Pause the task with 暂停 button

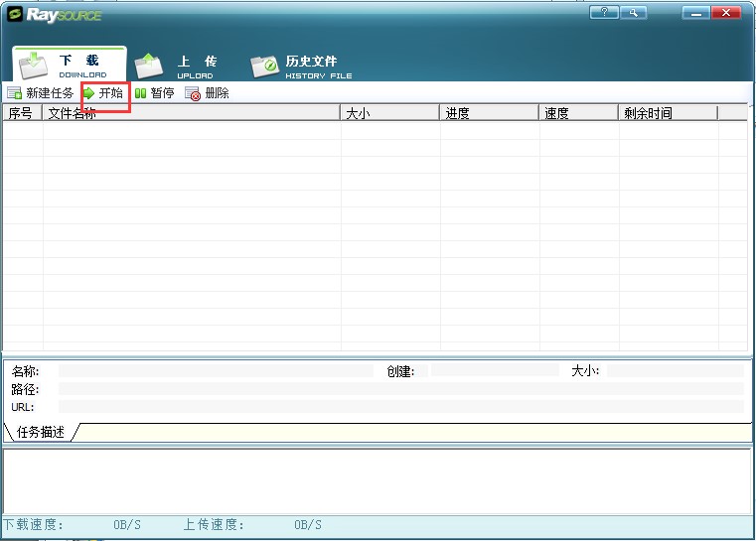point(154,93)
